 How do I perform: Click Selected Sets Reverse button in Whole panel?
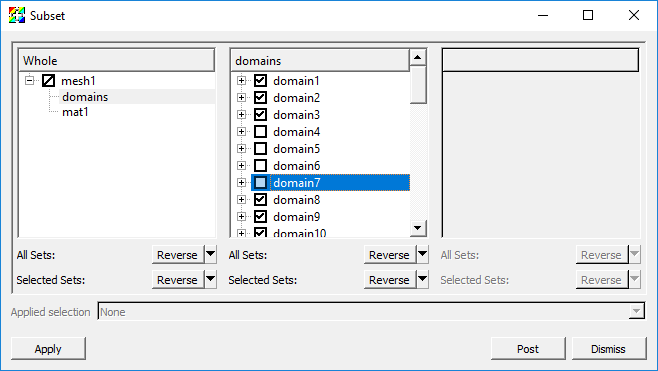click(x=178, y=280)
